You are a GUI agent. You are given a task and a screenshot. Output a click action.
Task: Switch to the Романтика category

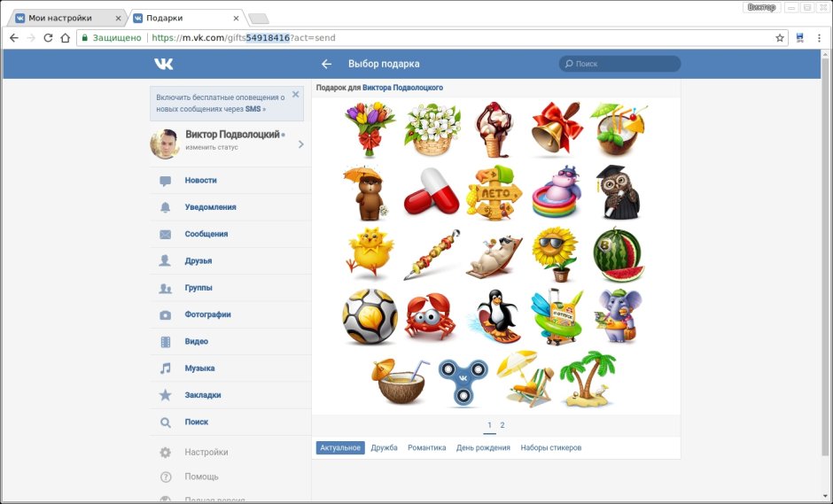click(x=426, y=447)
